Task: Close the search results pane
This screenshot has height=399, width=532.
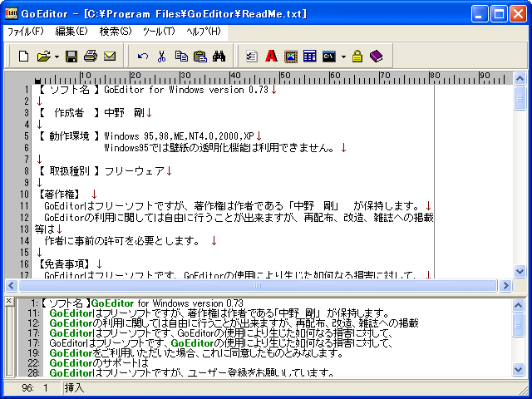Action: click(9, 301)
